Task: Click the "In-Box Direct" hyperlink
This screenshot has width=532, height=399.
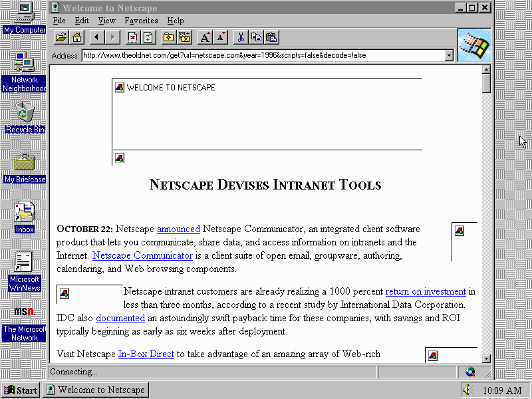Action: (146, 354)
